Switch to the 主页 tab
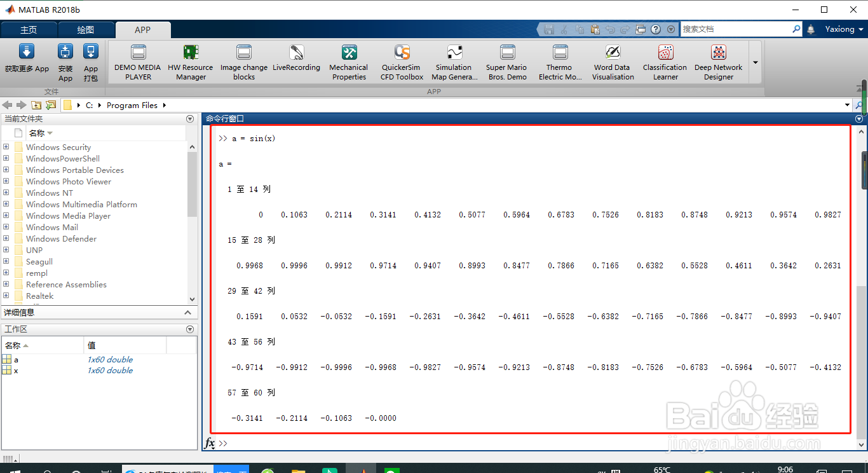 click(x=29, y=30)
